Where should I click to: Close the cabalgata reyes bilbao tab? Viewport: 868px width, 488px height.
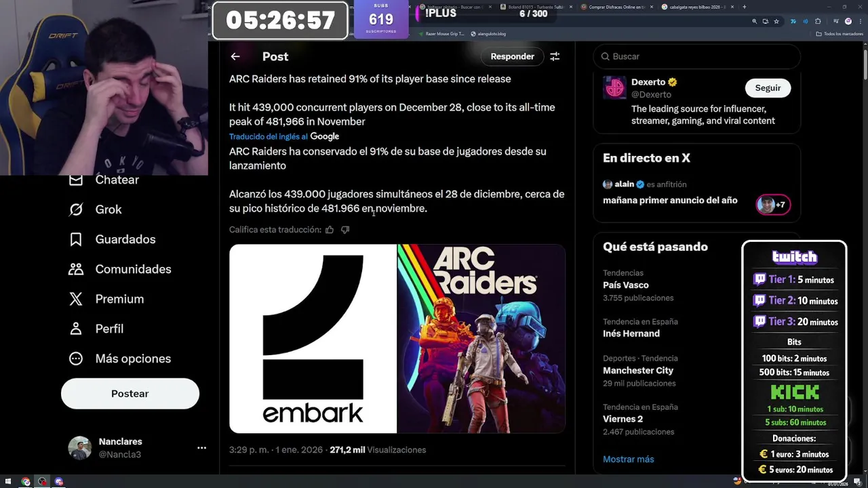[x=732, y=7]
